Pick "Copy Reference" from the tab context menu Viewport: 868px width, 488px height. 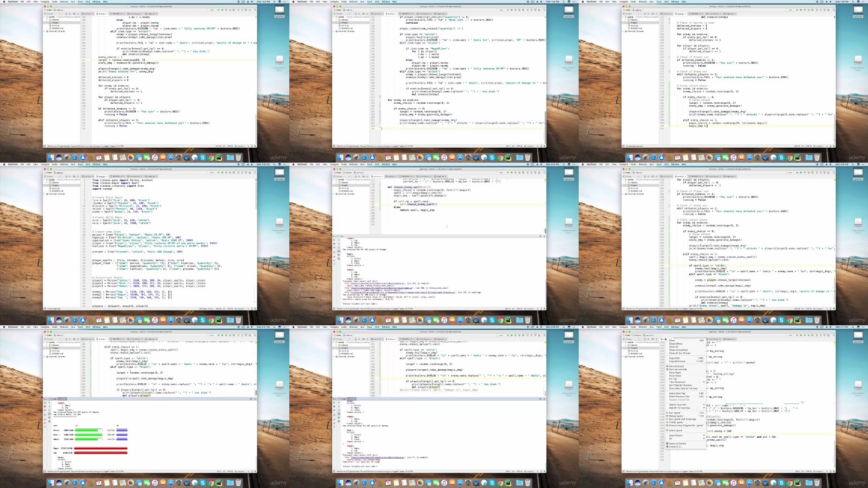pos(686,361)
